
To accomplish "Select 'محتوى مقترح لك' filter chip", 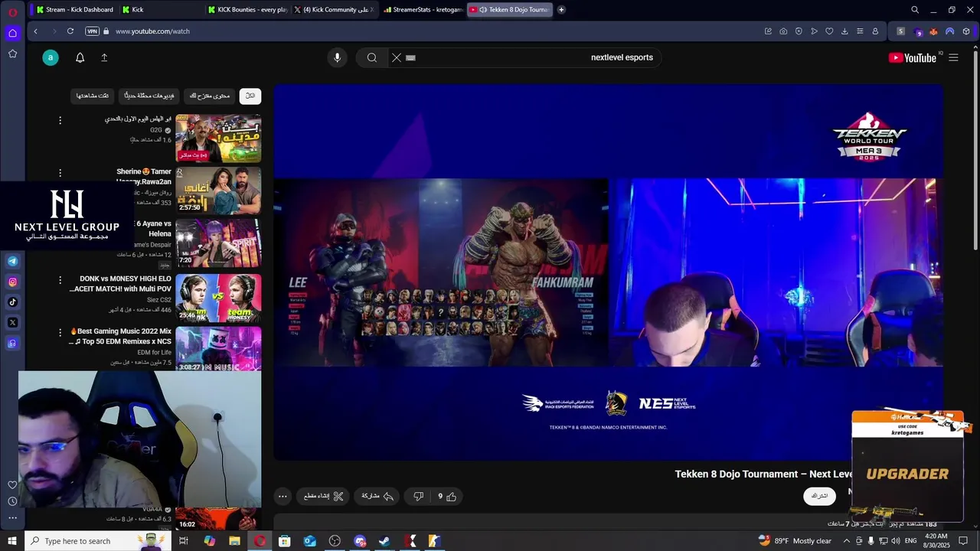I will 210,96.
